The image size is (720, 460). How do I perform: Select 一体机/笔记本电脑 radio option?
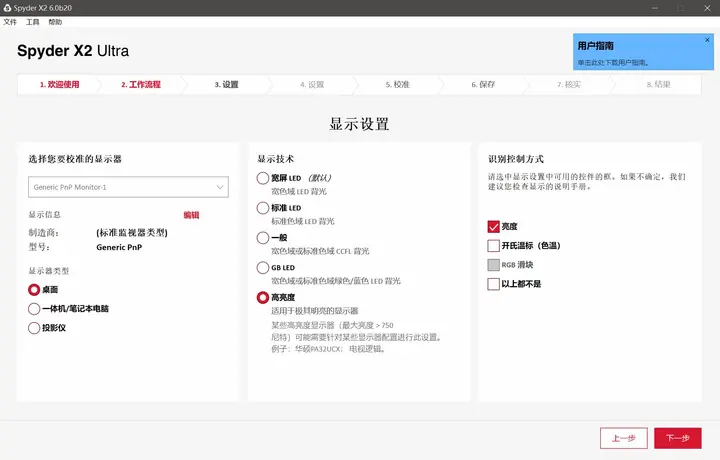34,309
